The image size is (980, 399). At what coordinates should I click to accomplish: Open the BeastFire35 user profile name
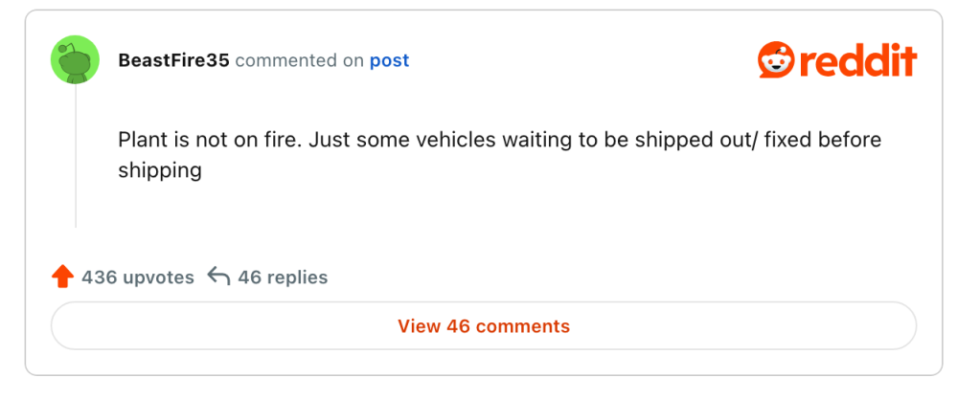(x=173, y=60)
